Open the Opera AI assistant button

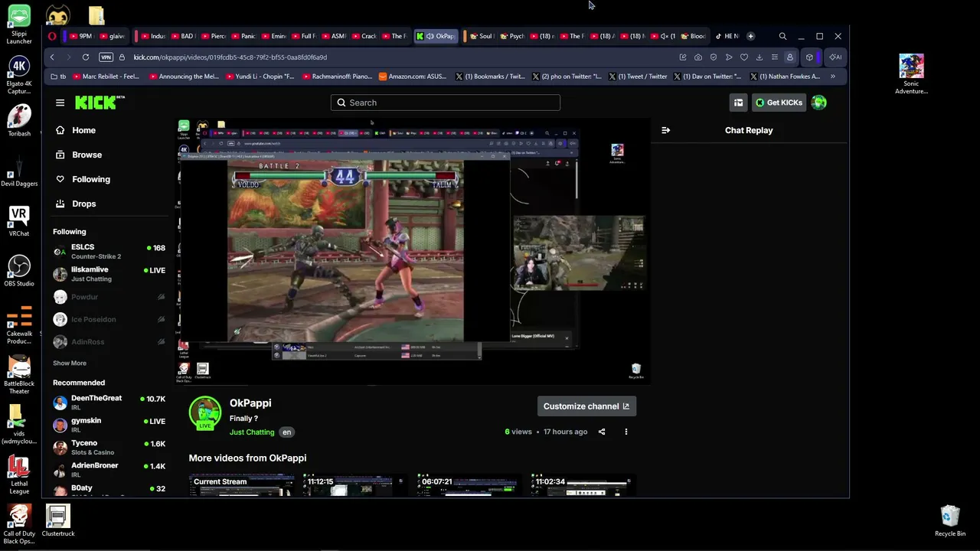coord(835,57)
